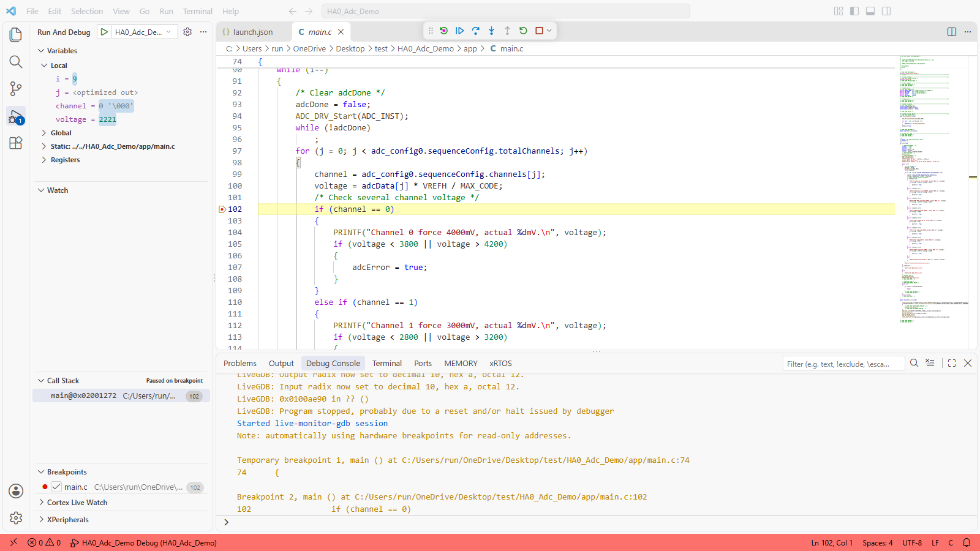The height and width of the screenshot is (551, 980).
Task: Click the Debug Console filter input
Action: pyautogui.click(x=844, y=364)
